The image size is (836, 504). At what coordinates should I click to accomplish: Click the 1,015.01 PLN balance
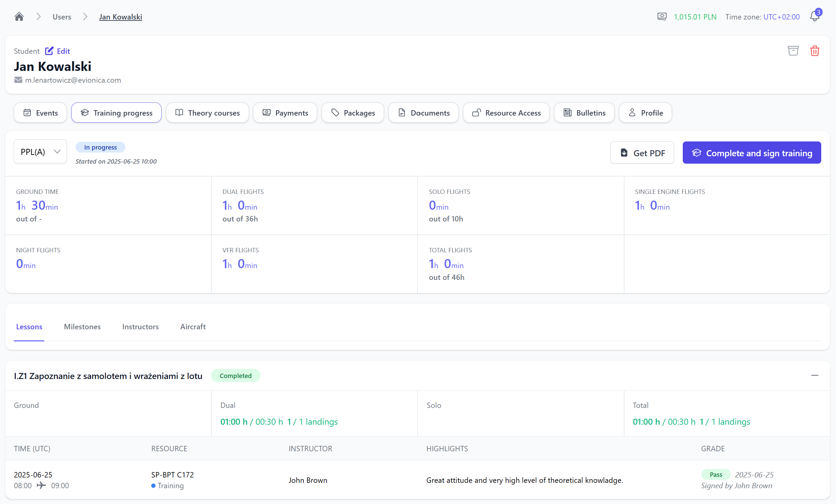[695, 16]
